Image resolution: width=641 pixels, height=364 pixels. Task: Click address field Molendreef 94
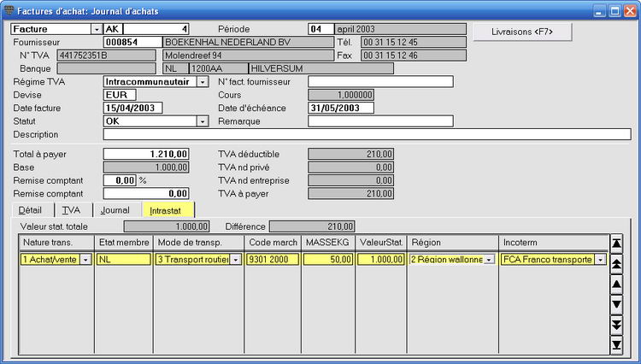pyautogui.click(x=248, y=56)
